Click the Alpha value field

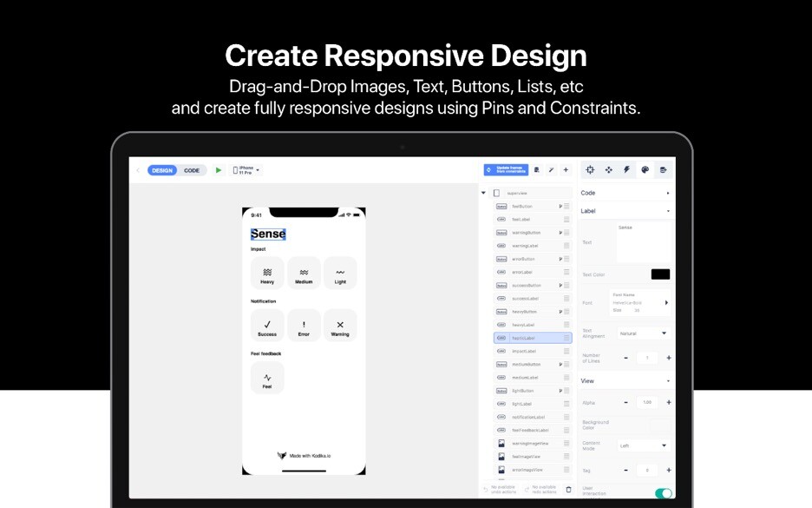(647, 402)
